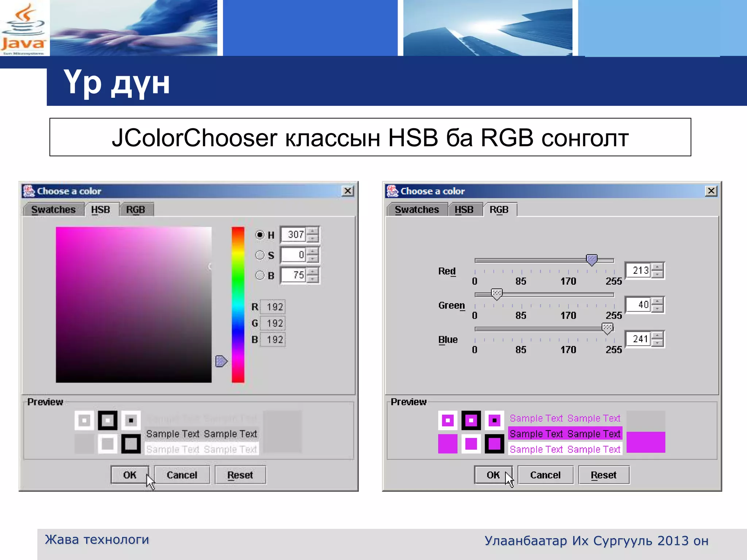The image size is (747, 560).
Task: Switch to Swatches tab in right dialog
Action: [417, 210]
